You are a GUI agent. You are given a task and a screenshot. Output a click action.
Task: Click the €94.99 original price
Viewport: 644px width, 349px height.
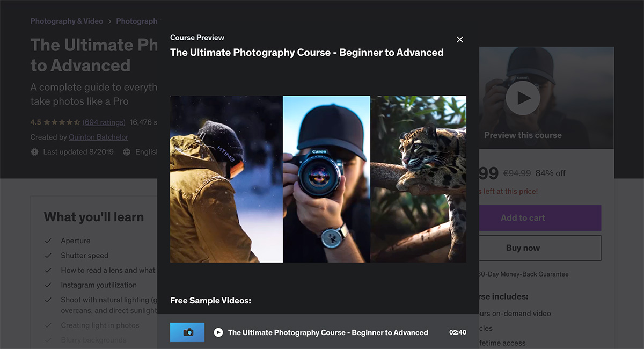pos(517,173)
